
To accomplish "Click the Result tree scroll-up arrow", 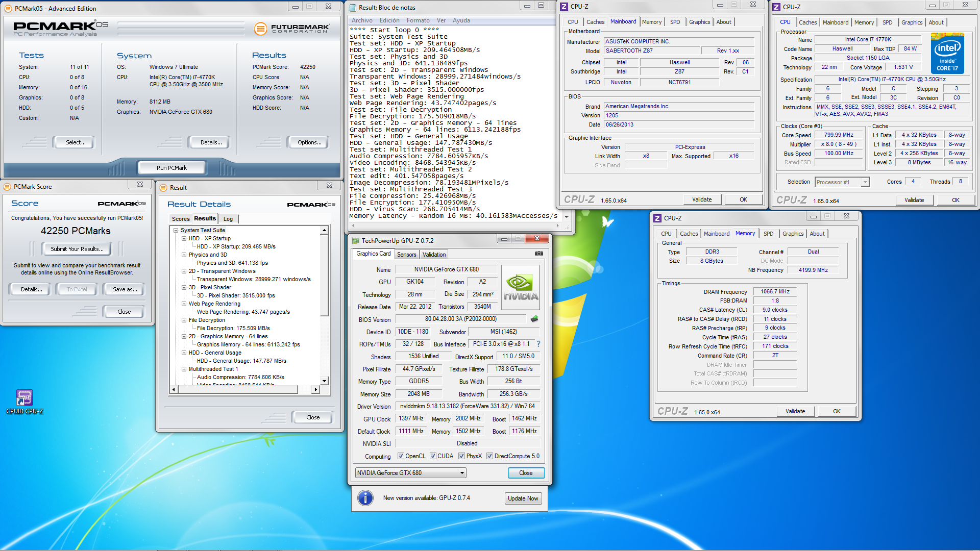I will (x=324, y=231).
